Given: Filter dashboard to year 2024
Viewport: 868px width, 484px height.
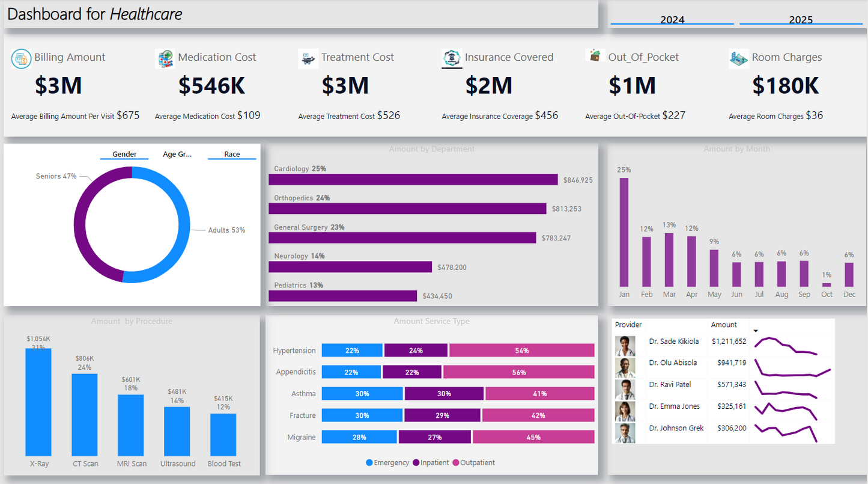Looking at the screenshot, I should click(x=672, y=19).
